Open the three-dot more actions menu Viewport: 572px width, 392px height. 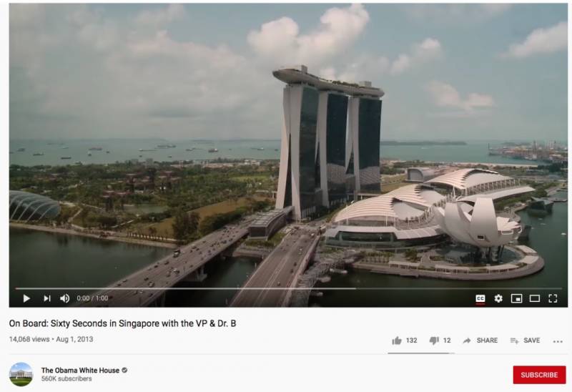click(x=558, y=341)
